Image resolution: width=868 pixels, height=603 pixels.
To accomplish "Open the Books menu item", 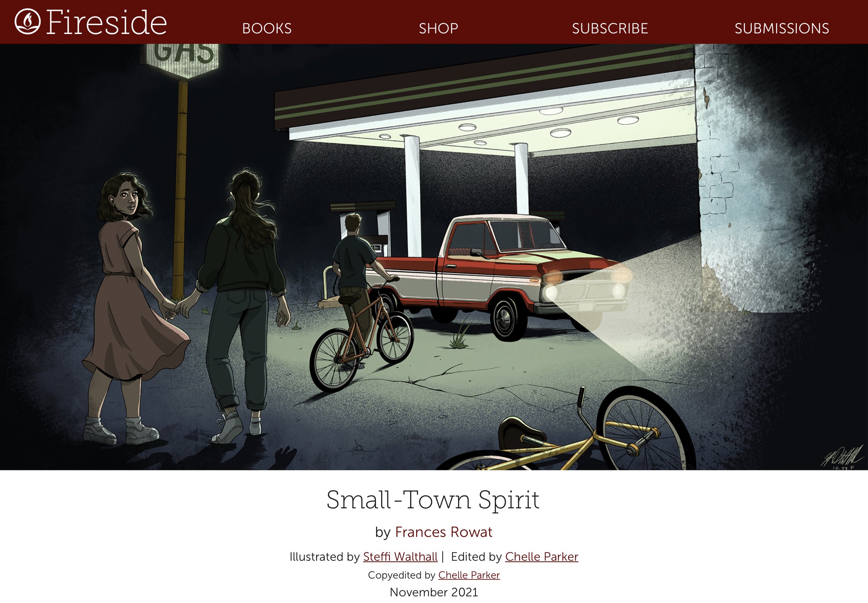I will pos(267,29).
